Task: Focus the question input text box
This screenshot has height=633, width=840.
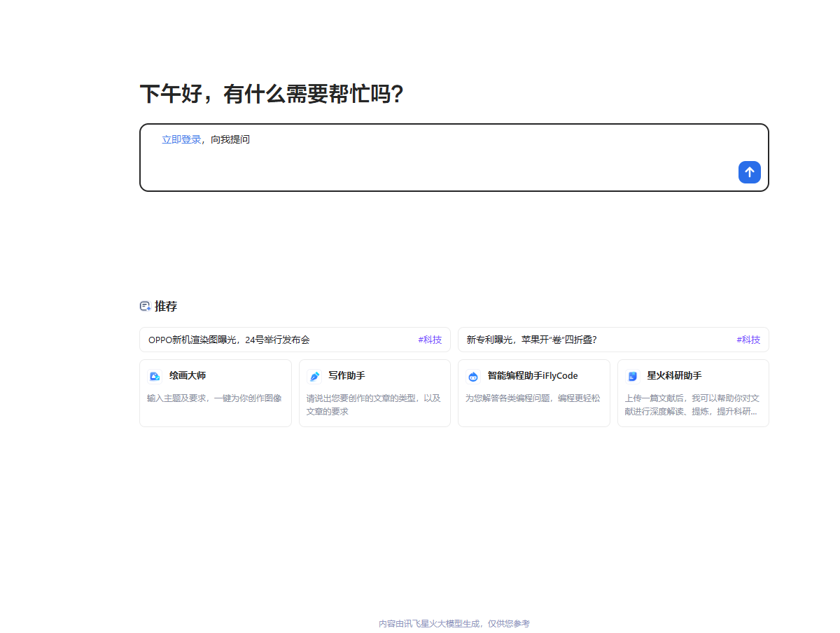Action: (x=448, y=165)
